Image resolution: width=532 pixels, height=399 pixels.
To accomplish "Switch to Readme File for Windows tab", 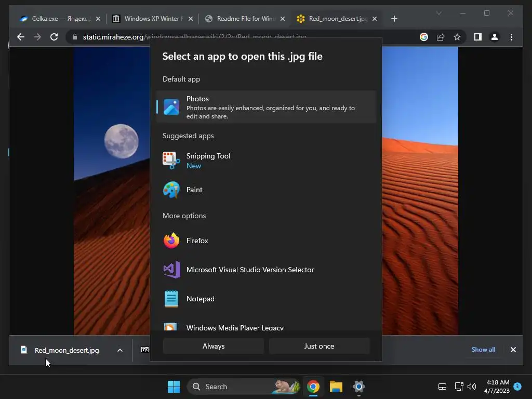I will tap(244, 19).
